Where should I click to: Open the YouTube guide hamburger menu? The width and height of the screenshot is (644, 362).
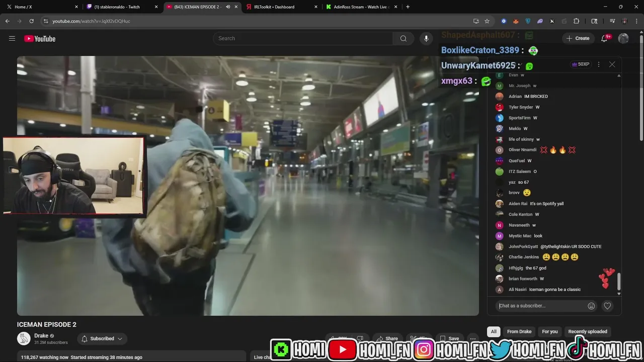(12, 38)
